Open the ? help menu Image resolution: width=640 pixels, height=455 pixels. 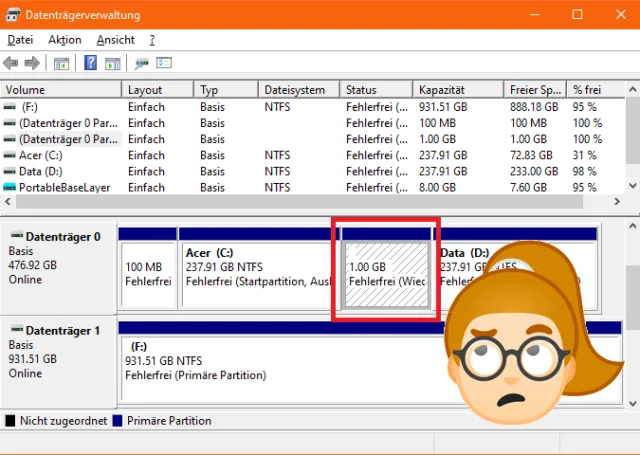[152, 40]
